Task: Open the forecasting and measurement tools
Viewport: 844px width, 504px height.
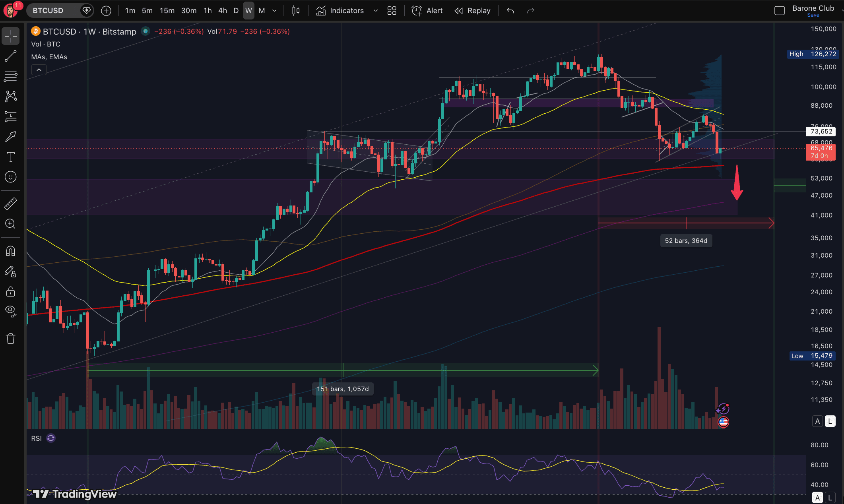Action: click(x=11, y=116)
